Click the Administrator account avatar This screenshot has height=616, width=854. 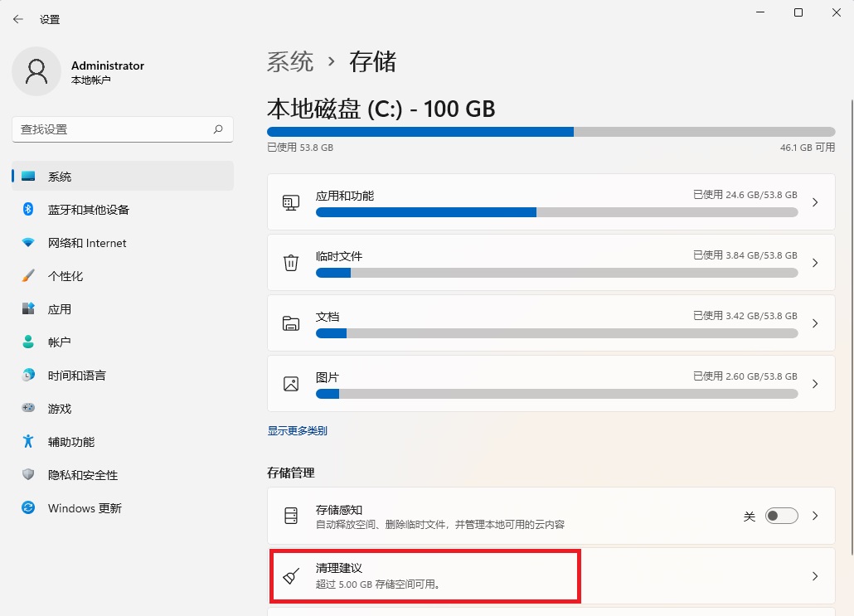pyautogui.click(x=36, y=71)
